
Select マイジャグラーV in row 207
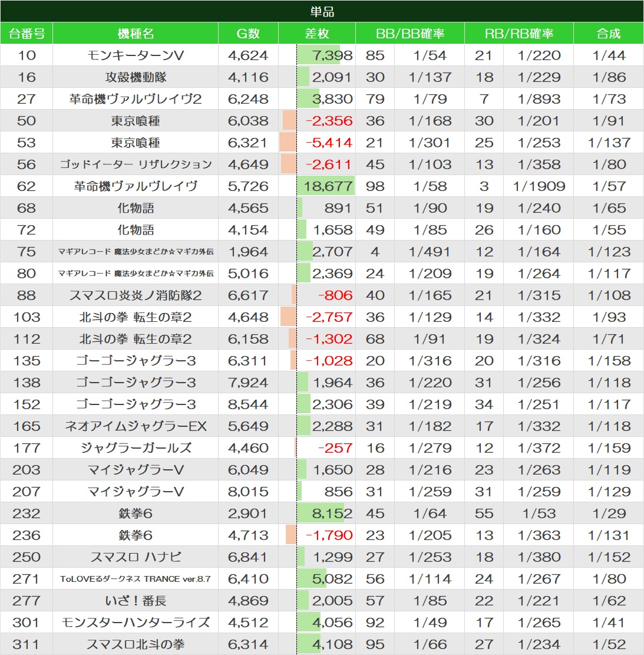pos(136,491)
